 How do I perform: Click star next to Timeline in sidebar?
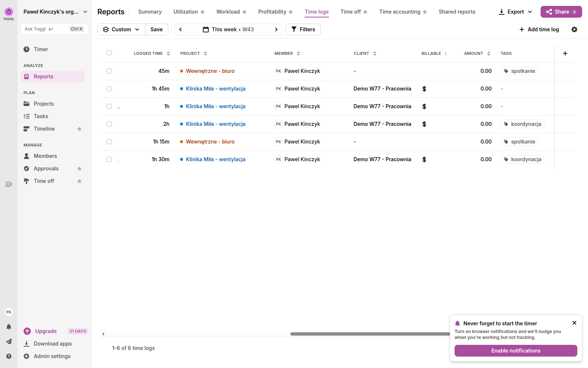click(79, 129)
